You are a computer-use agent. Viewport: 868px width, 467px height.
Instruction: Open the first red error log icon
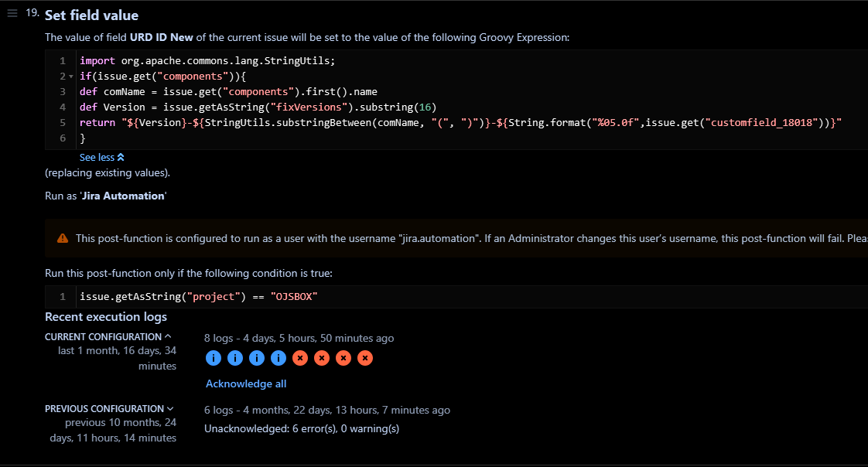[299, 358]
